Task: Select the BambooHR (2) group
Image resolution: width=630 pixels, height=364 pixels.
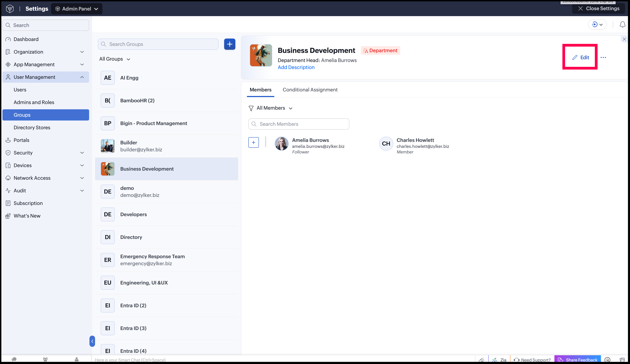Action: click(166, 101)
